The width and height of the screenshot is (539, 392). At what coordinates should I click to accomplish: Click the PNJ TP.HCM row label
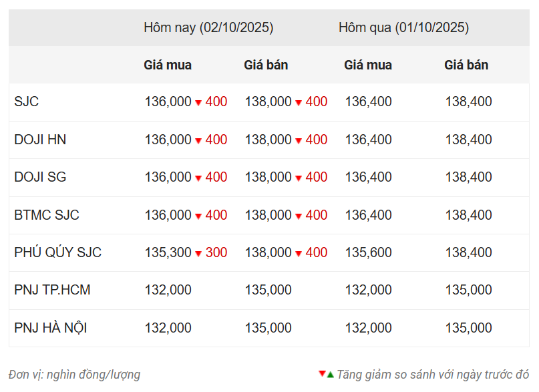52,290
